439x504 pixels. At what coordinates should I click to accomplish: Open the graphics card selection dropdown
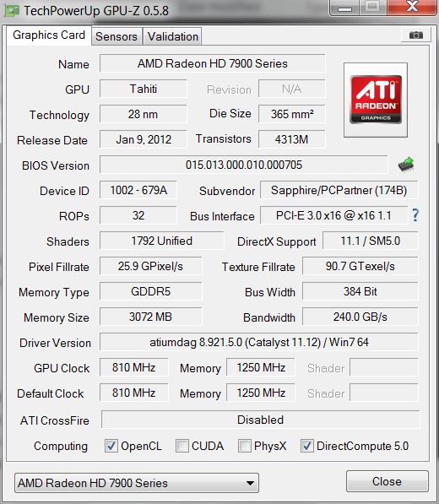137,483
